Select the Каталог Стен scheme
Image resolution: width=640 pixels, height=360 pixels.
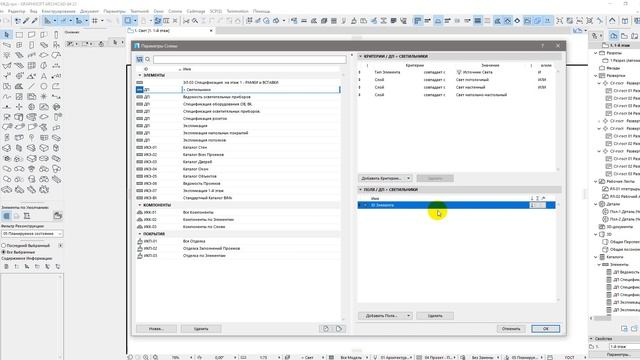pyautogui.click(x=238, y=147)
